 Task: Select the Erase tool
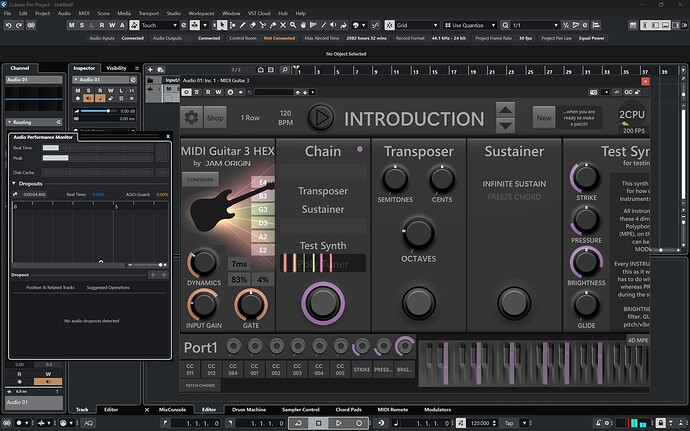point(253,26)
